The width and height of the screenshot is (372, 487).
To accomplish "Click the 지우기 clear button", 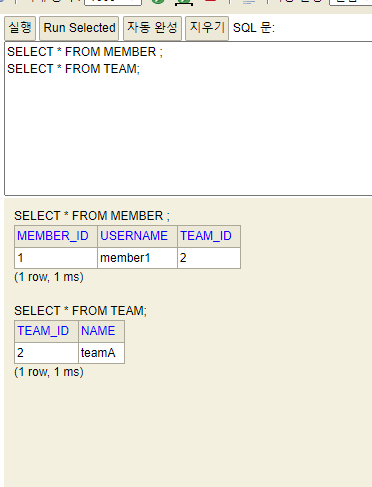I will (x=207, y=28).
